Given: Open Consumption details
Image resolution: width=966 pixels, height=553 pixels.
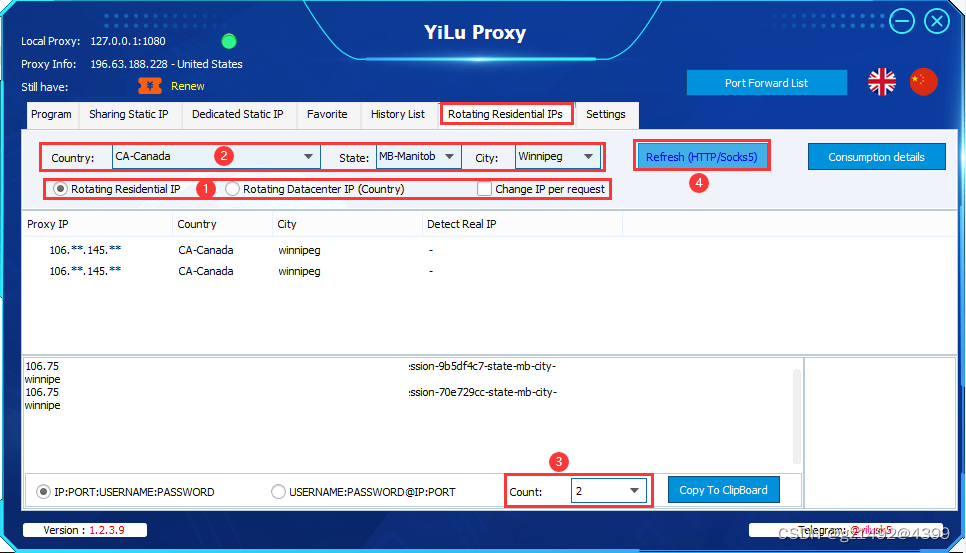Looking at the screenshot, I should (877, 156).
